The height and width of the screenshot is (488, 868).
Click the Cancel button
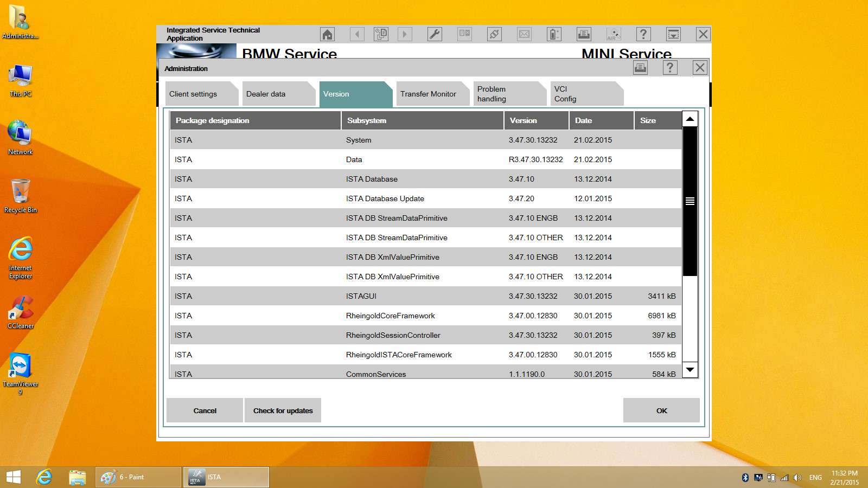tap(205, 410)
